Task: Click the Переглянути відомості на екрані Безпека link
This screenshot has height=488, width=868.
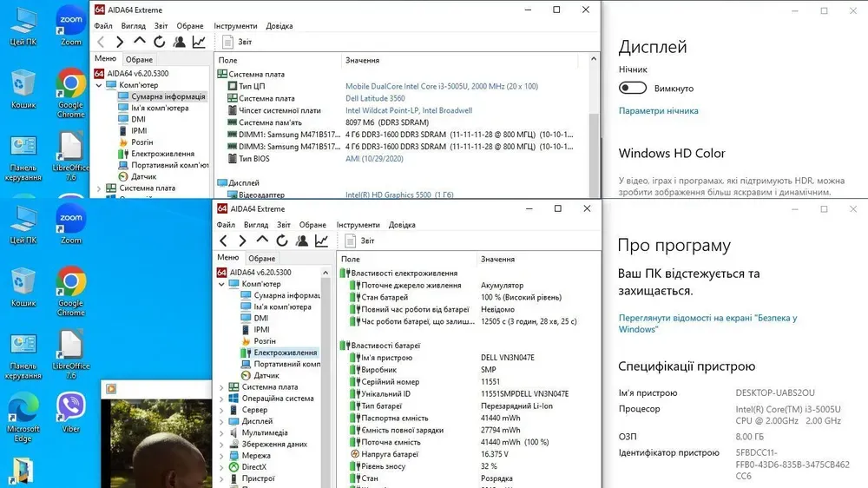Action: coord(707,323)
